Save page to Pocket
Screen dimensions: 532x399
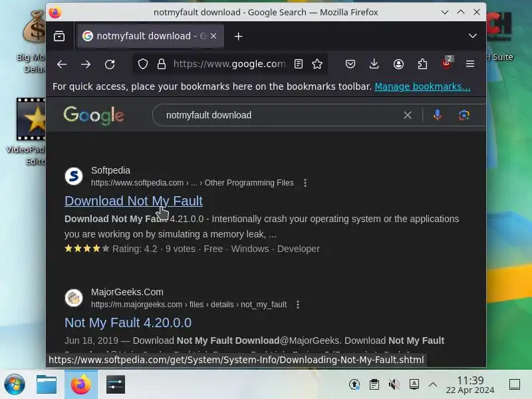click(x=350, y=64)
